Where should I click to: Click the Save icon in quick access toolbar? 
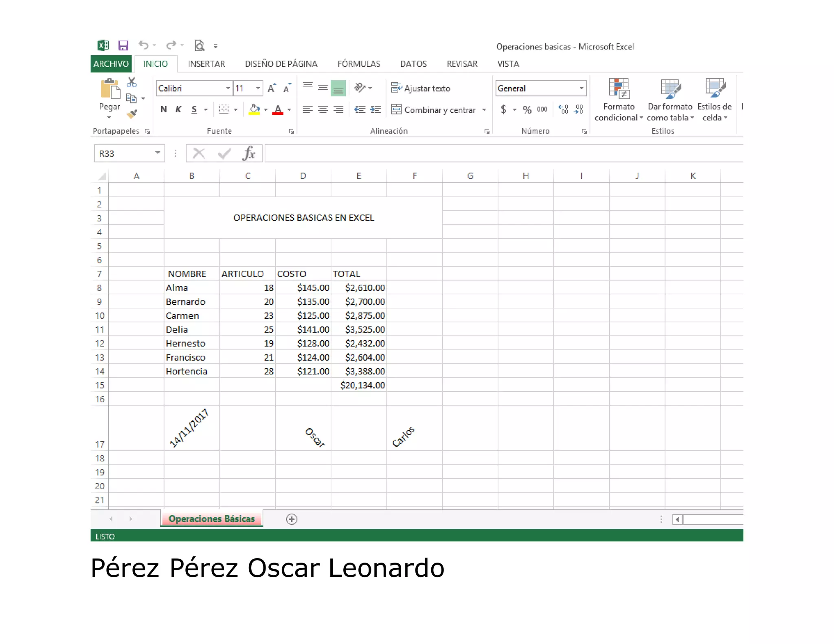point(123,45)
